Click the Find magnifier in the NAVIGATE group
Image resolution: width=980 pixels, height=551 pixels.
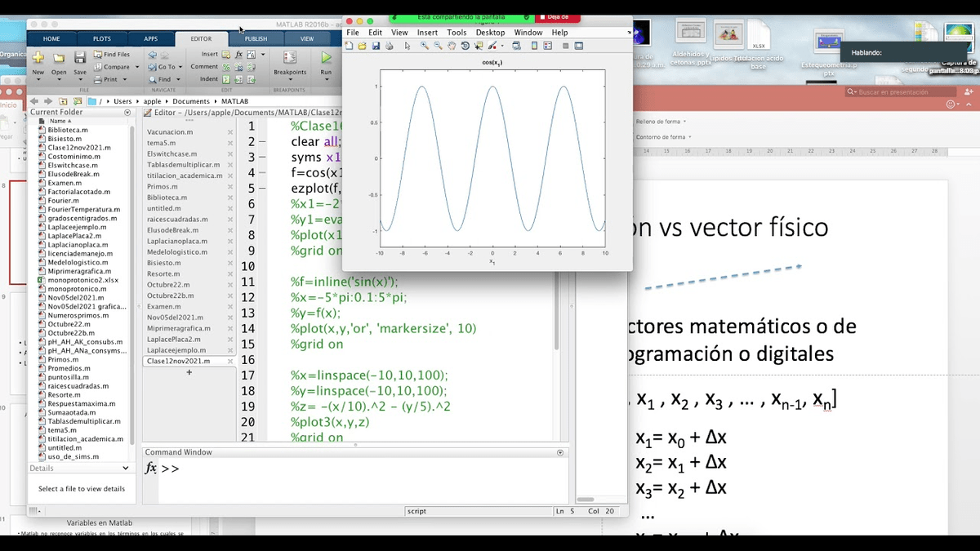pos(160,79)
